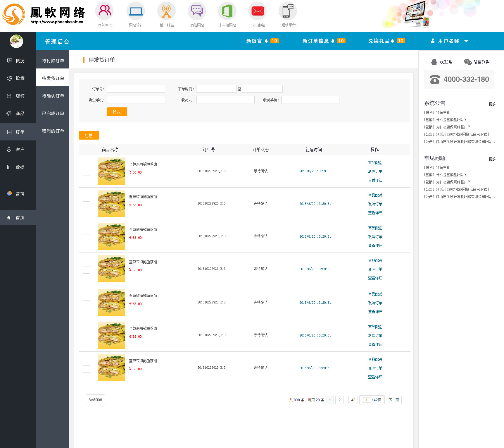Go to 下一页 in pagination
This screenshot has width=504, height=448.
coord(393,400)
